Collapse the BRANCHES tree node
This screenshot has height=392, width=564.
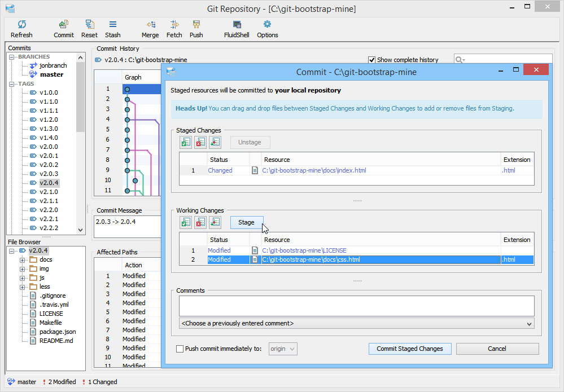click(x=11, y=57)
